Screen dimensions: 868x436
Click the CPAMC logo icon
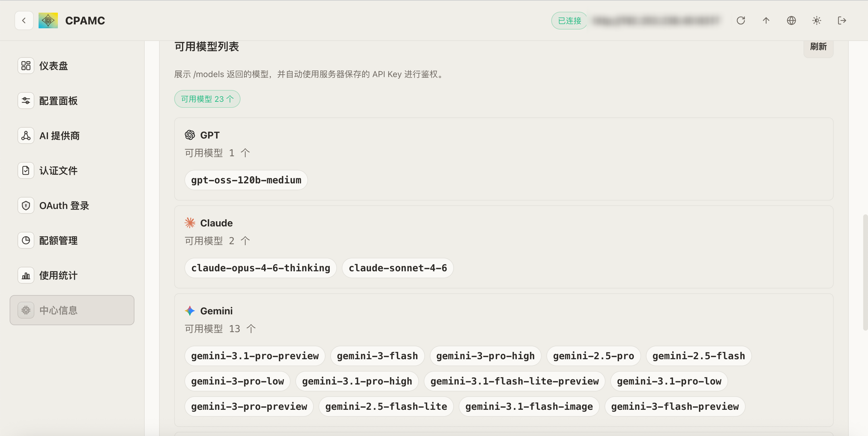[48, 20]
